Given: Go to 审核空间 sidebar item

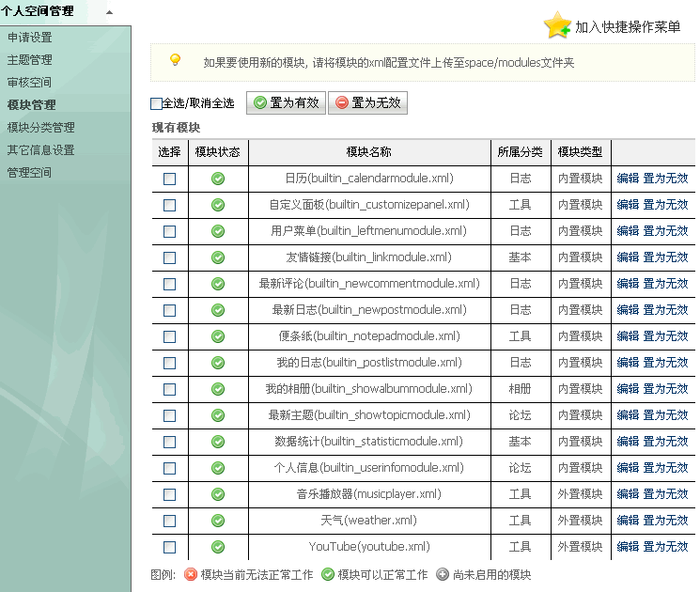Looking at the screenshot, I should [29, 83].
